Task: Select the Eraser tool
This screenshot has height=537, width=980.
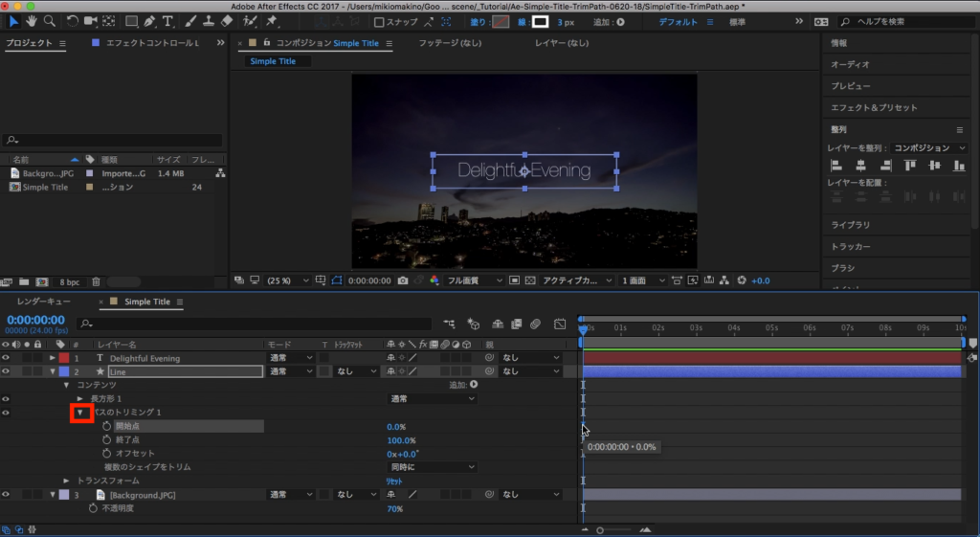Action: pos(227,21)
